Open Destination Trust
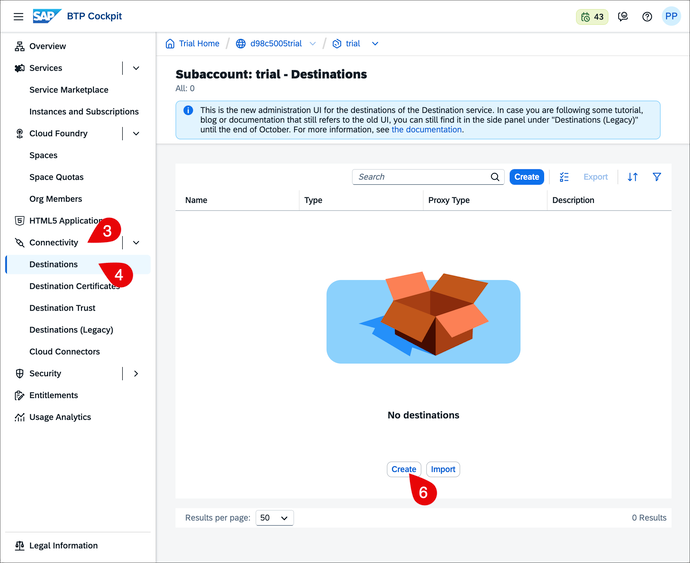 point(62,308)
